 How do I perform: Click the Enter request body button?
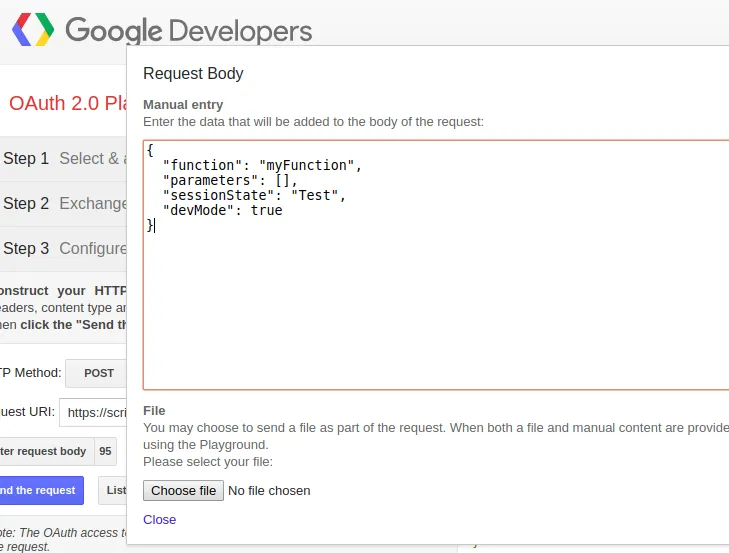pyautogui.click(x=47, y=451)
